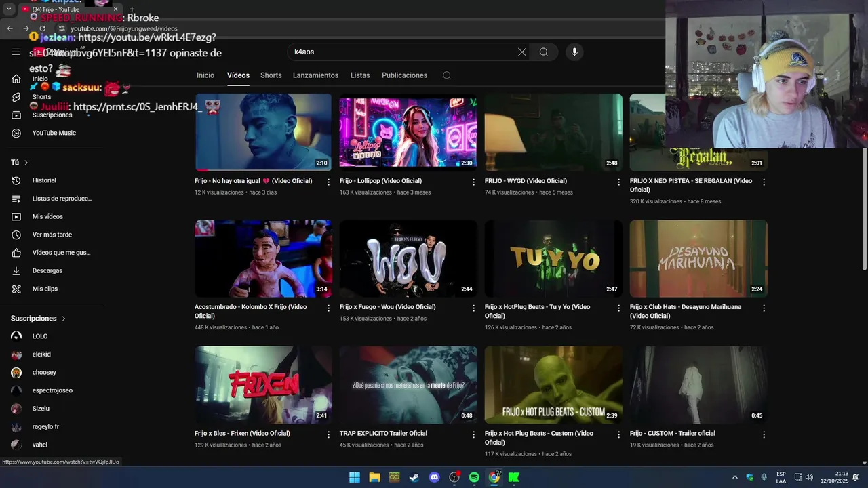This screenshot has height=488, width=868.
Task: Open options menu for SE REGALAN video
Action: click(x=764, y=182)
